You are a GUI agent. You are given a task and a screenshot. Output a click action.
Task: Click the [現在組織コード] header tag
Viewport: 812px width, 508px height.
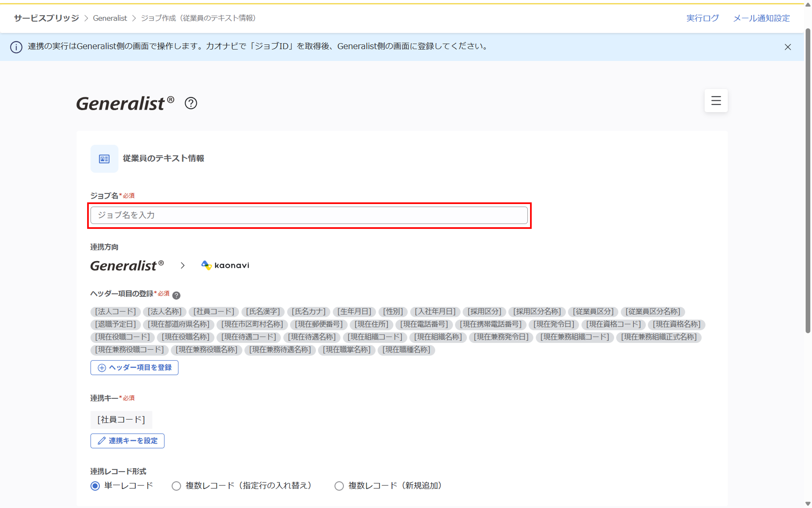click(375, 337)
